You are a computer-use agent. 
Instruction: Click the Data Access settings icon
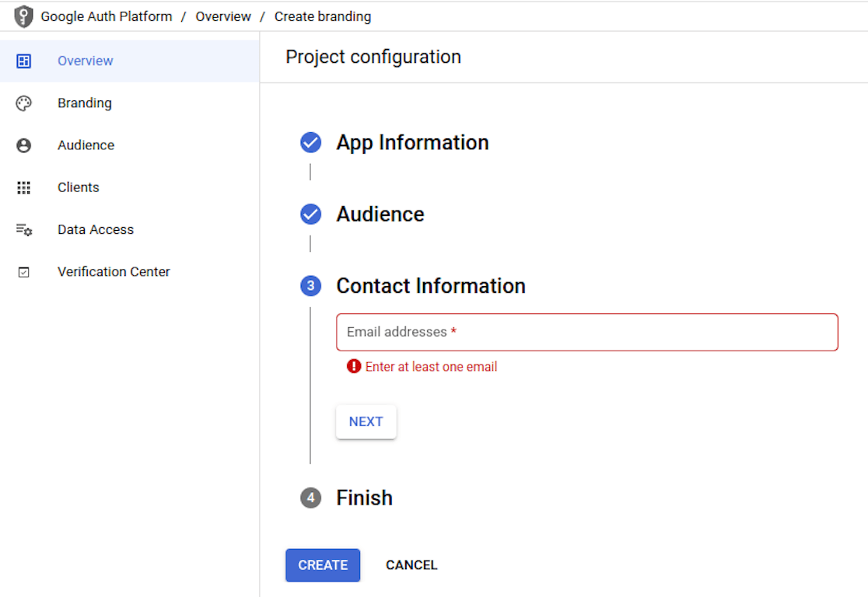[24, 230]
